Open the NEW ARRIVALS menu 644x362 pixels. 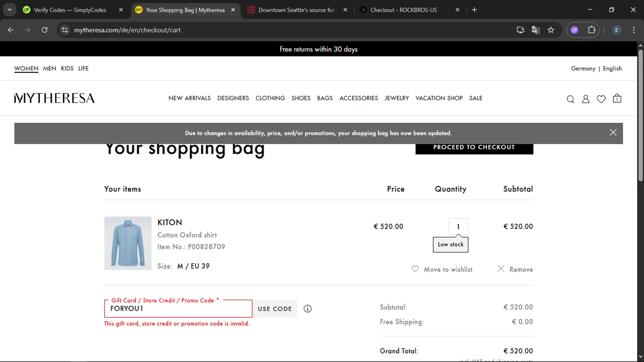click(x=189, y=98)
